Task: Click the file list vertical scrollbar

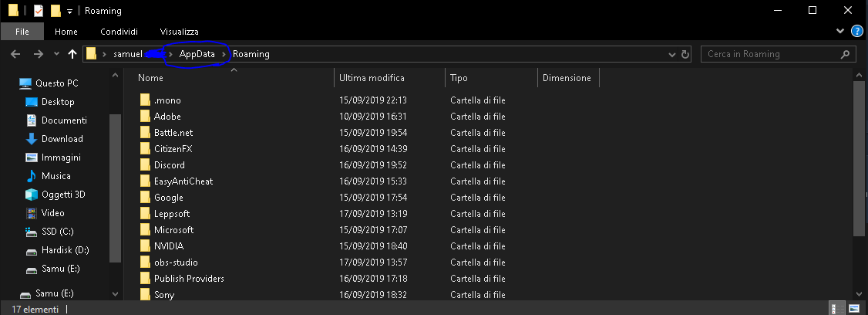Action: (x=860, y=154)
